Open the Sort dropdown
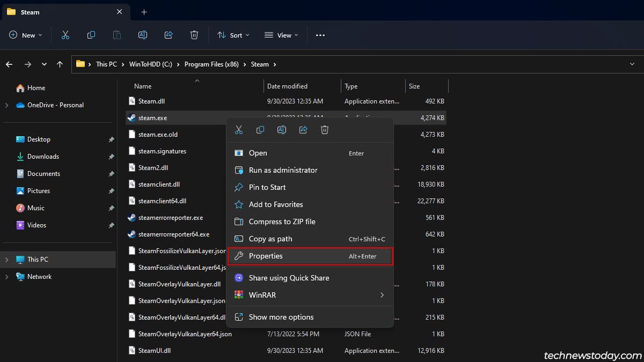This screenshot has width=644, height=362. (x=233, y=35)
